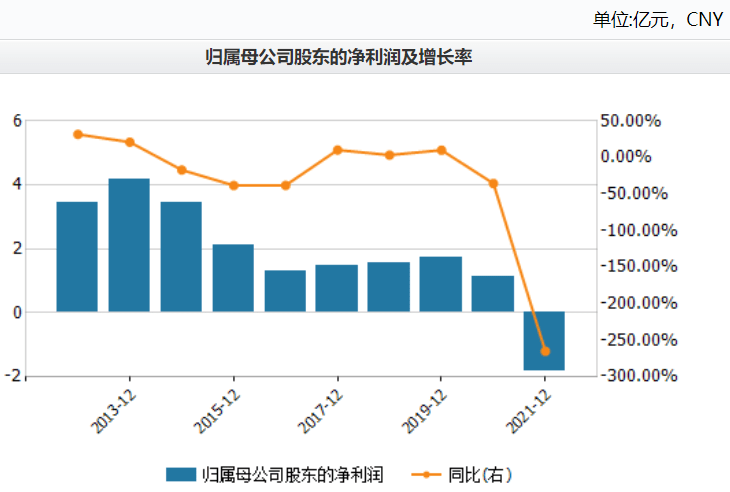Click the first orange data point on the line
730x492 pixels.
click(x=78, y=134)
